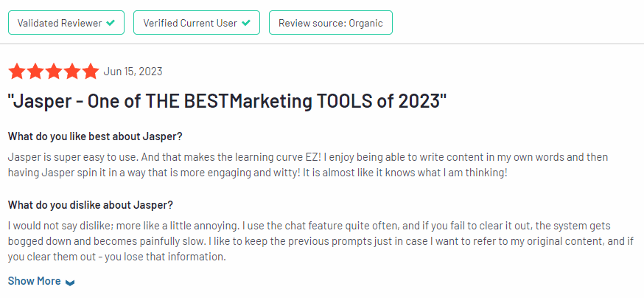Click the word "2023" in the review title
The image size is (644, 298).
(419, 101)
